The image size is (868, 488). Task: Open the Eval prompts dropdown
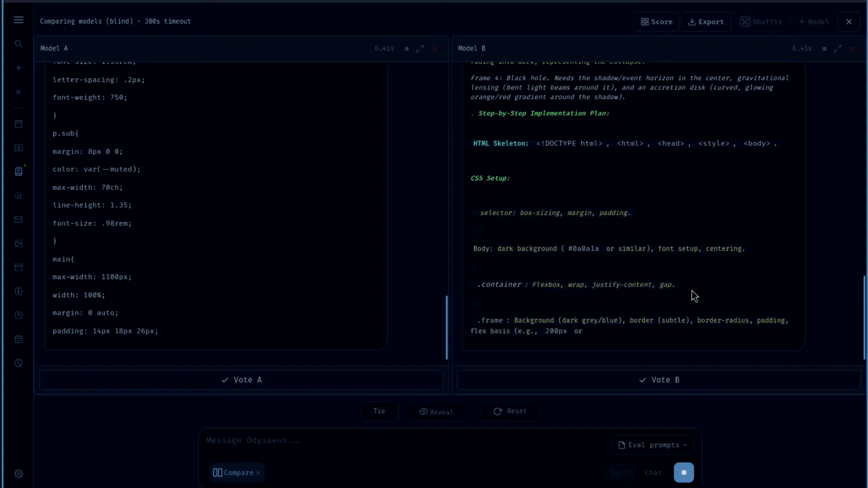click(x=653, y=445)
